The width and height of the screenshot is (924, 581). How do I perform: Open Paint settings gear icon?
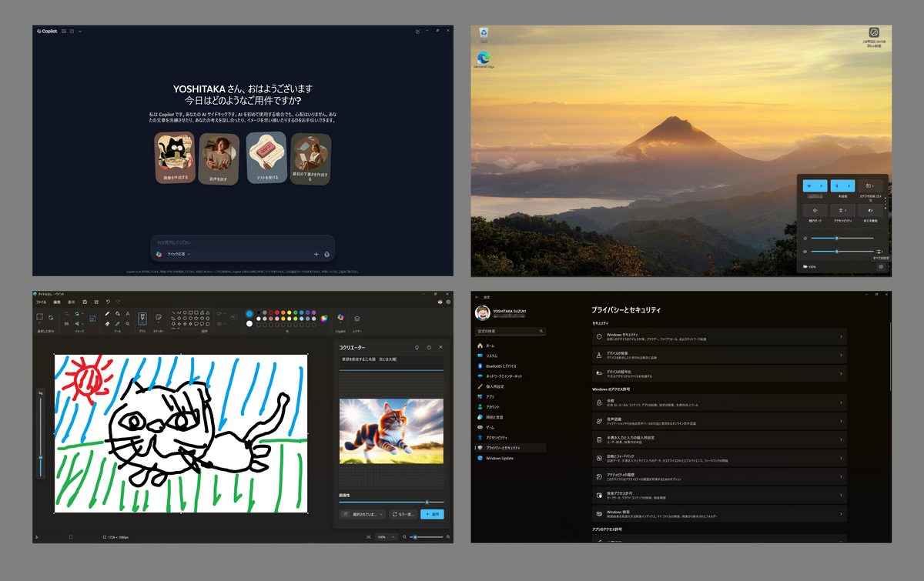pyautogui.click(x=448, y=302)
